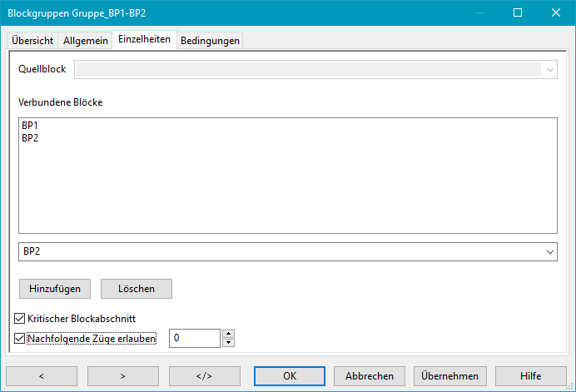The image size is (576, 392).
Task: Click the following trains number field
Action: click(195, 338)
